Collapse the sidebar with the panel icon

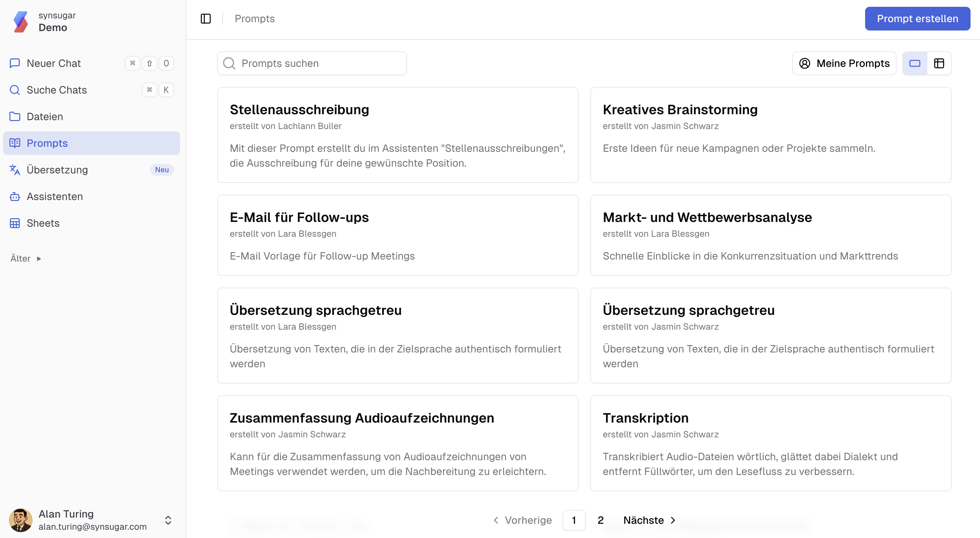tap(206, 18)
